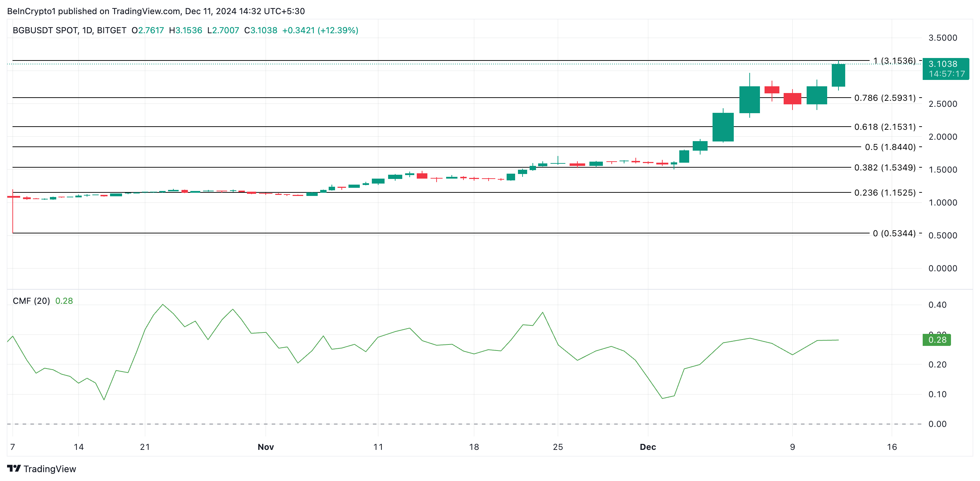
Task: Click the BGBUSDT SPOT symbol title
Action: [x=45, y=30]
